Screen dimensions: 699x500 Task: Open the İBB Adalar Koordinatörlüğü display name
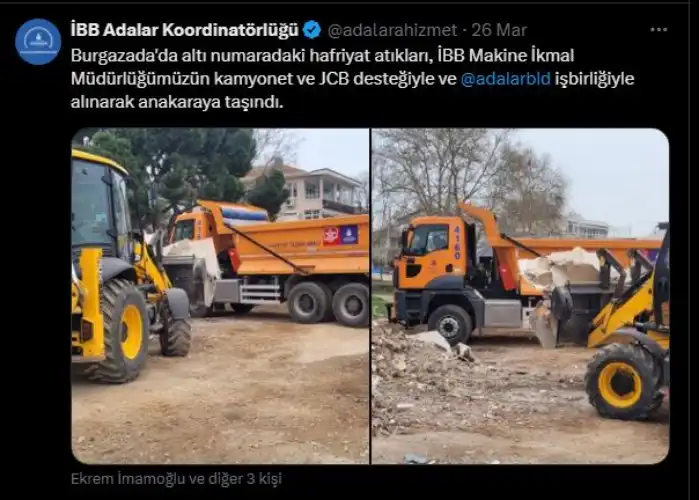tap(185, 30)
